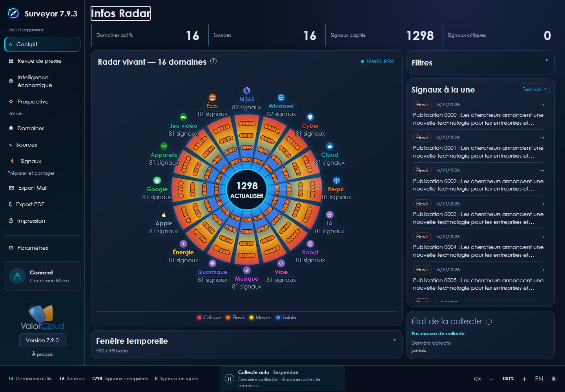Viewport: 565px width, 392px height.
Task: Open the Quantique domain icon
Action: click(x=212, y=263)
